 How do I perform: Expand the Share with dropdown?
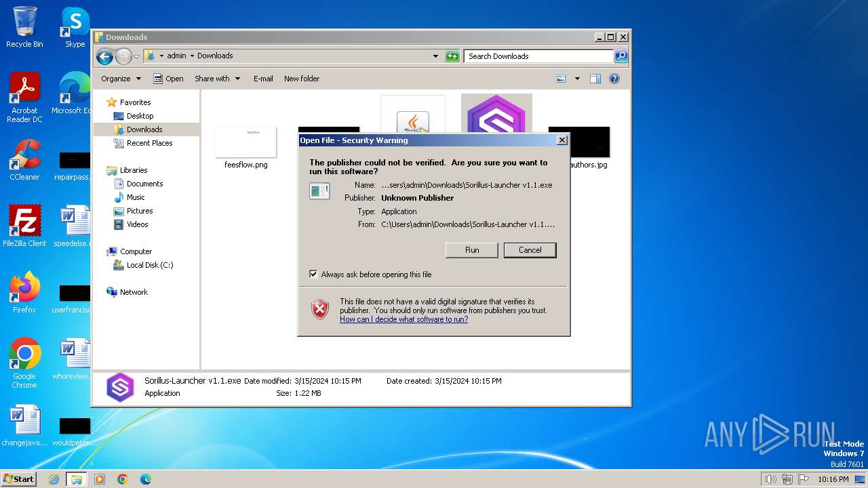point(218,79)
